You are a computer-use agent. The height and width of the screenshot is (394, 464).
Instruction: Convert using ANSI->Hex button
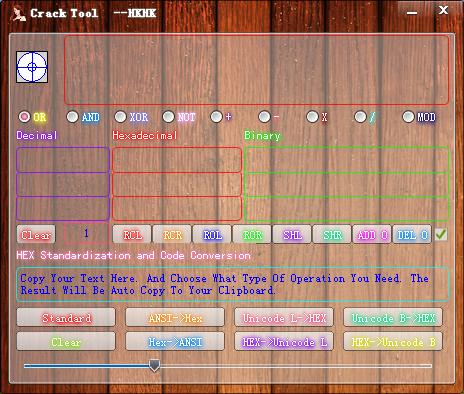(x=175, y=318)
